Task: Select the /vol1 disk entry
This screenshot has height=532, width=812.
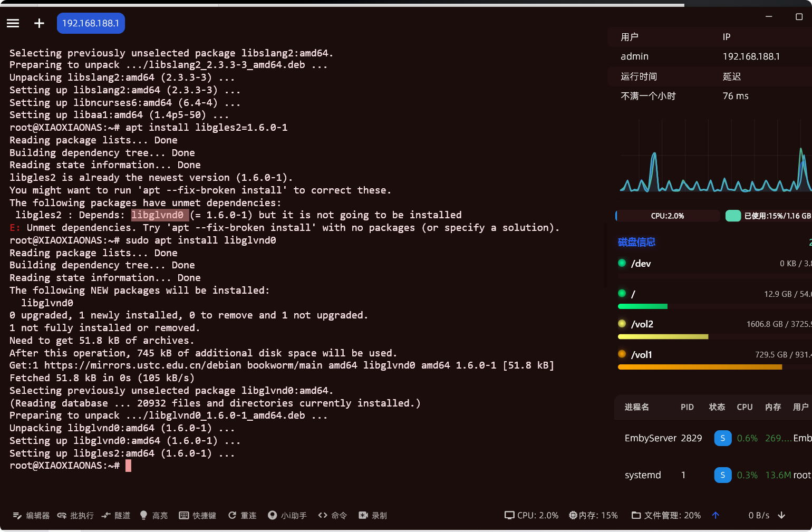Action: click(x=642, y=355)
